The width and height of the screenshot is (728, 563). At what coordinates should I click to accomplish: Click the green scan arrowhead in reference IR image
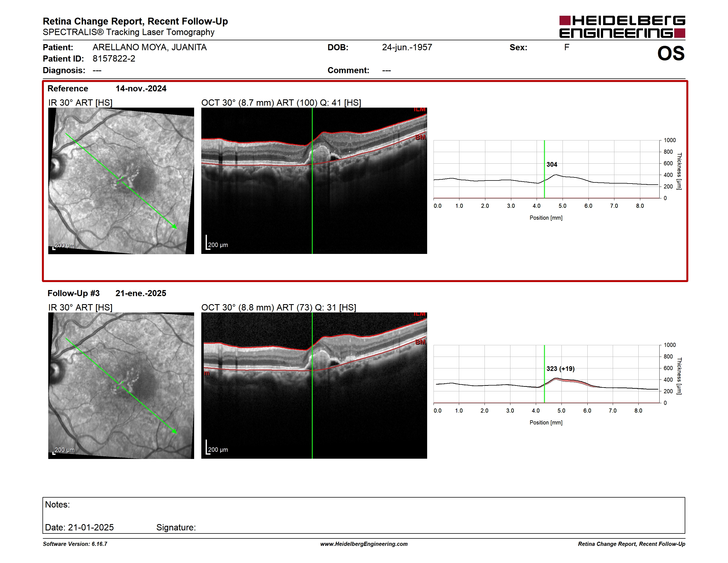click(174, 227)
